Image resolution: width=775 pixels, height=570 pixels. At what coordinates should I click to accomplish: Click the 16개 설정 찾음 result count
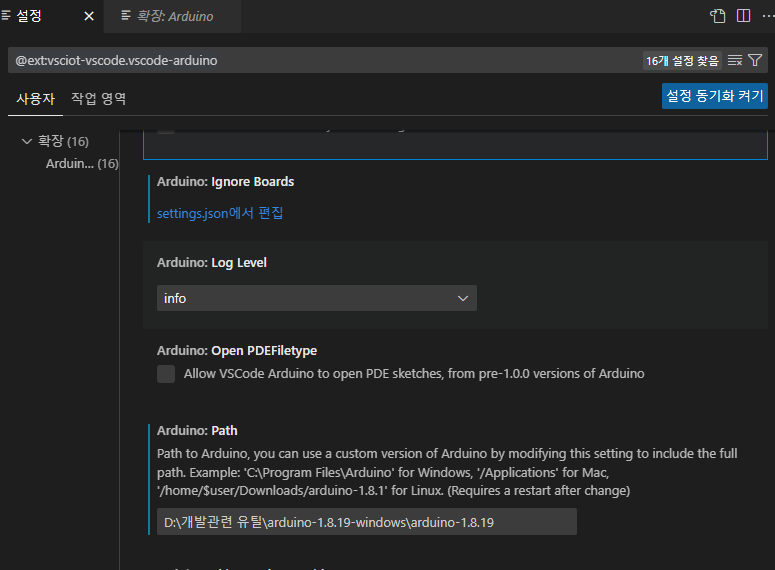tap(682, 60)
